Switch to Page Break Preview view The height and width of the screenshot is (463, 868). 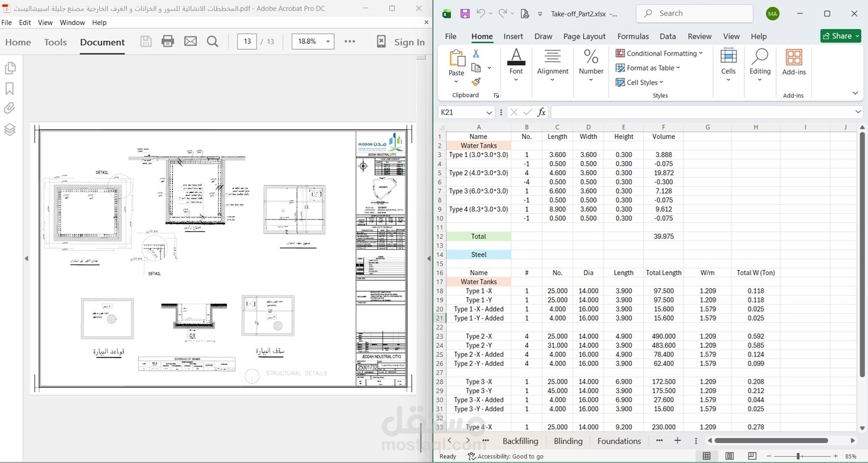[752, 456]
